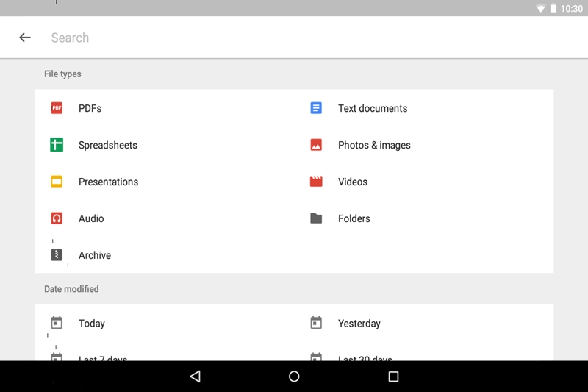This screenshot has height=392, width=588.
Task: Click the Search input field
Action: coord(294,38)
